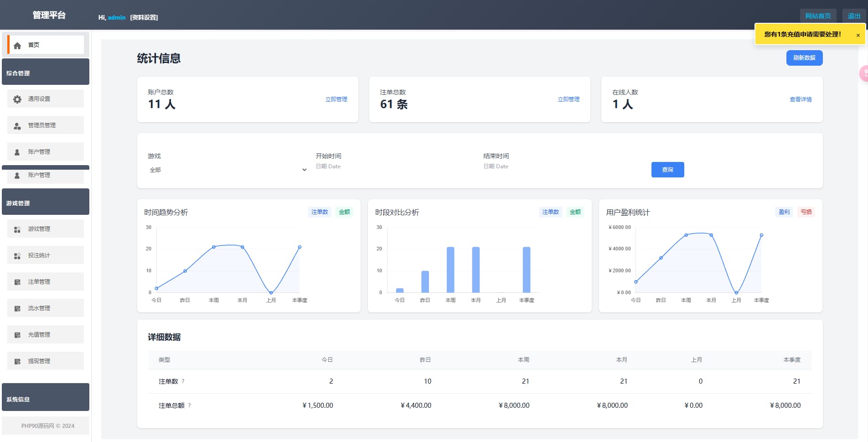Toggle 亏损 series in 用户盈利统计 chart

tap(806, 212)
